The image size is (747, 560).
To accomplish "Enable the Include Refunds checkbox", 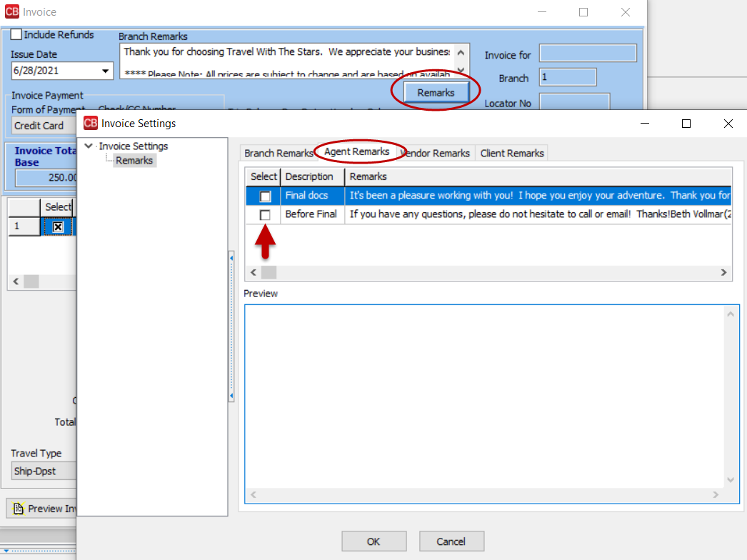I will (16, 34).
